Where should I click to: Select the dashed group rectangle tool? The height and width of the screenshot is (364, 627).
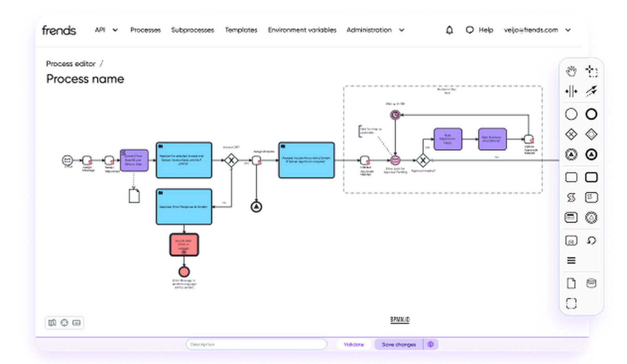(571, 303)
